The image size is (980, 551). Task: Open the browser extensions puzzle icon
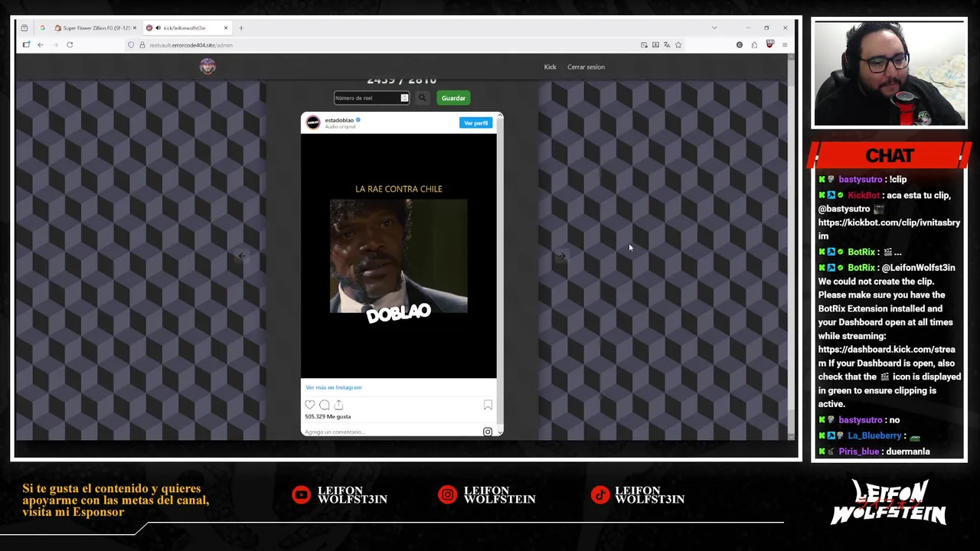[754, 45]
